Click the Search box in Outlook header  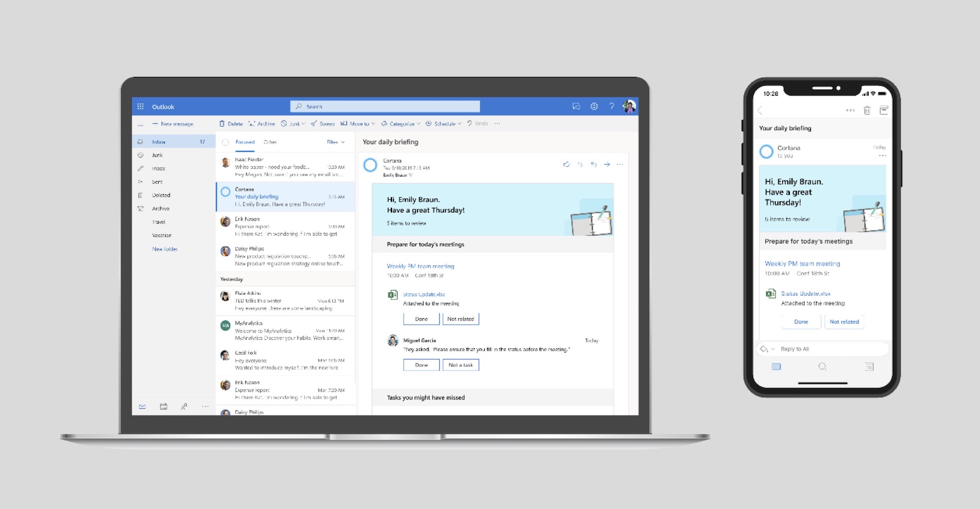pos(385,106)
